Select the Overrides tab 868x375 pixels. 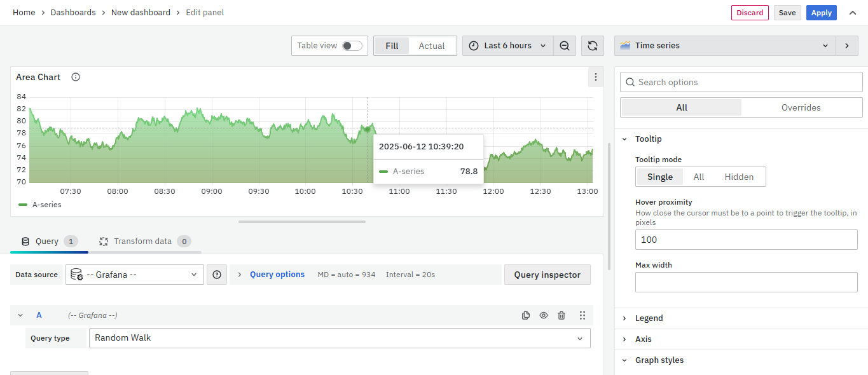point(801,107)
